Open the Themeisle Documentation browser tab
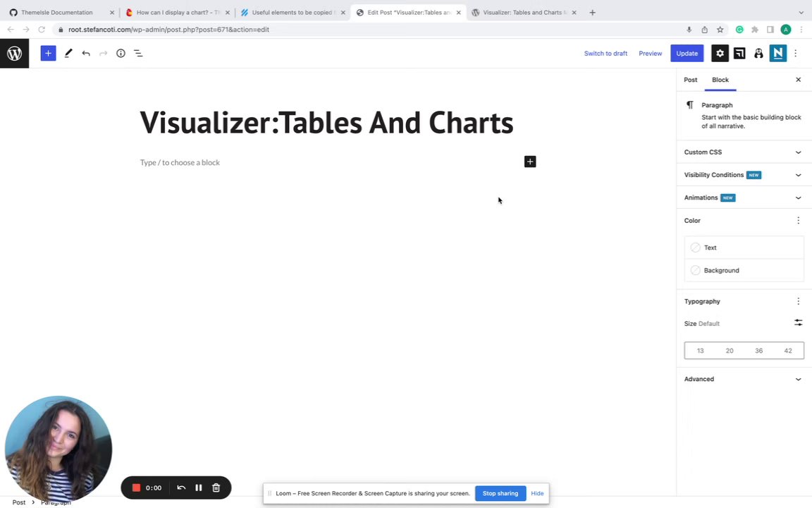The image size is (812, 508). [x=56, y=13]
